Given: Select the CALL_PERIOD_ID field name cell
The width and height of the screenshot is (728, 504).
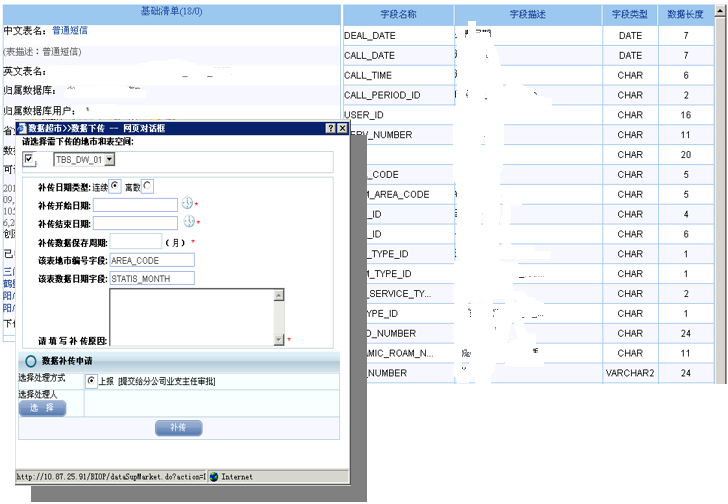Looking at the screenshot, I should pos(398,95).
